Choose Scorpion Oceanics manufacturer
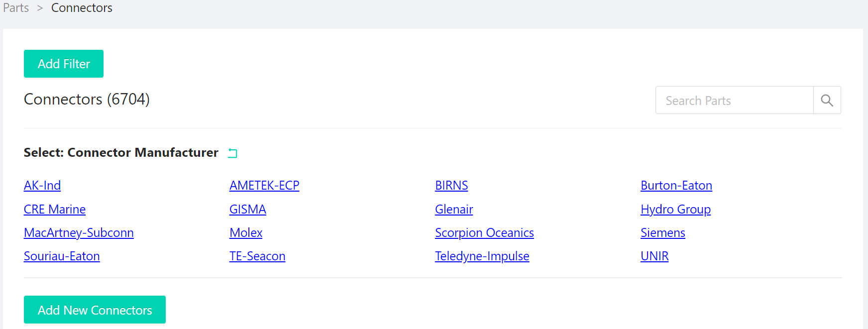 point(484,233)
